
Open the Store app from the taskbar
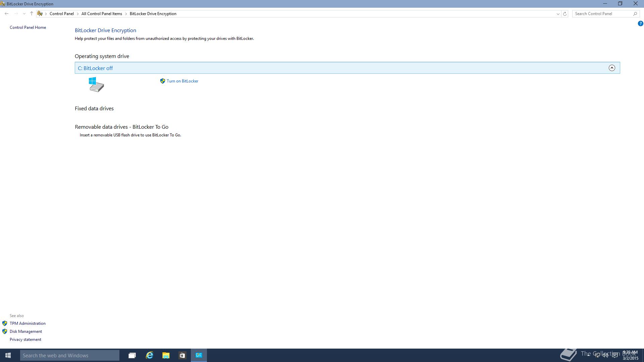pos(182,355)
